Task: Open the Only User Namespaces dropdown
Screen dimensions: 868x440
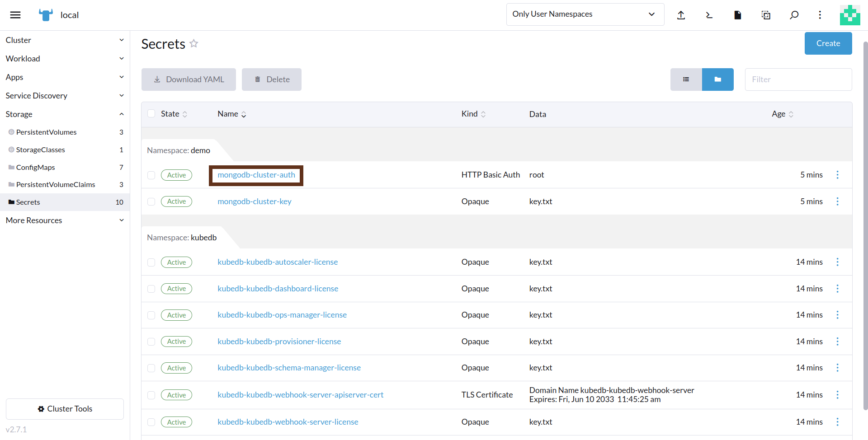Action: (585, 14)
